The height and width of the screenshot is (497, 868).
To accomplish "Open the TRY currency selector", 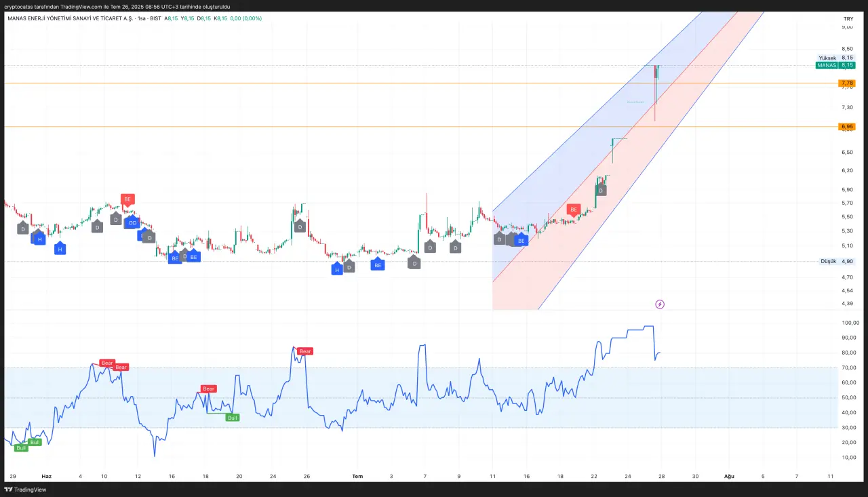I will (x=848, y=19).
